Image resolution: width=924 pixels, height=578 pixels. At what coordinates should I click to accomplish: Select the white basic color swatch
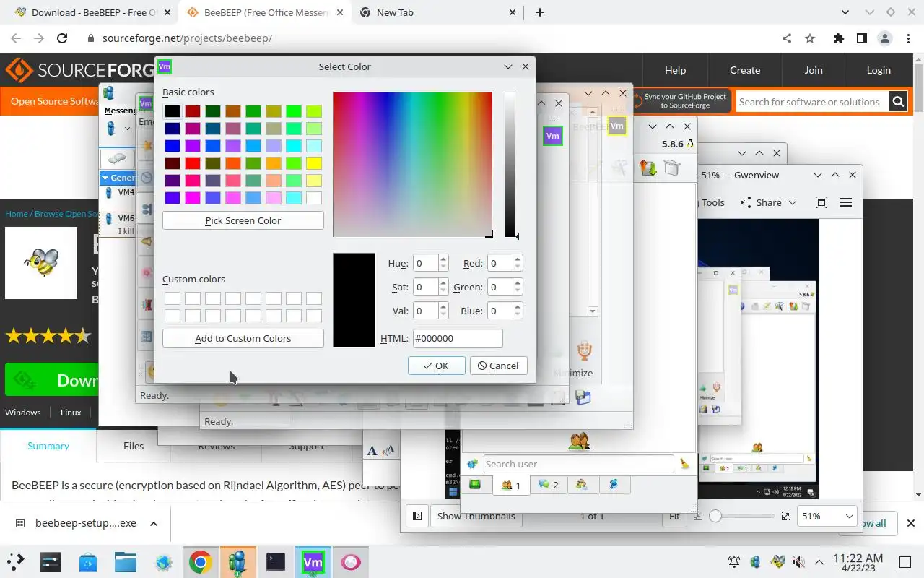tap(313, 198)
